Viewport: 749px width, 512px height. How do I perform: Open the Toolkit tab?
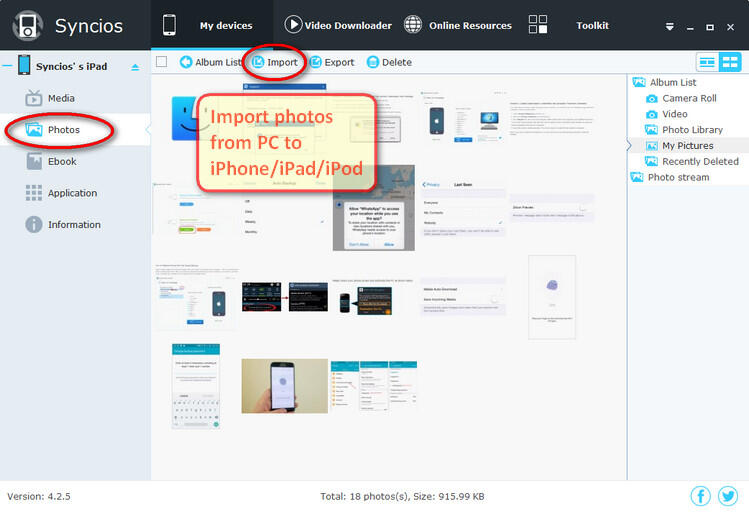point(568,25)
